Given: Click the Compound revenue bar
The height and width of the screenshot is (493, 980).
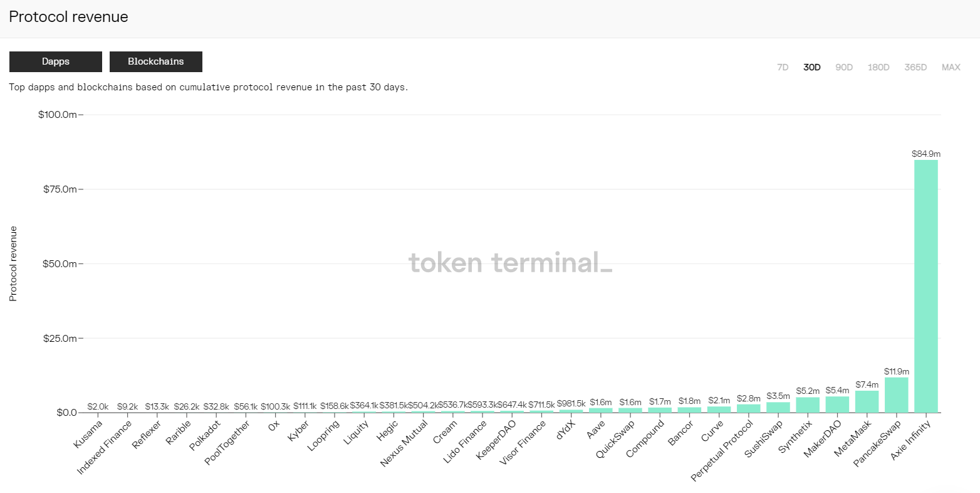Looking at the screenshot, I should tap(660, 410).
